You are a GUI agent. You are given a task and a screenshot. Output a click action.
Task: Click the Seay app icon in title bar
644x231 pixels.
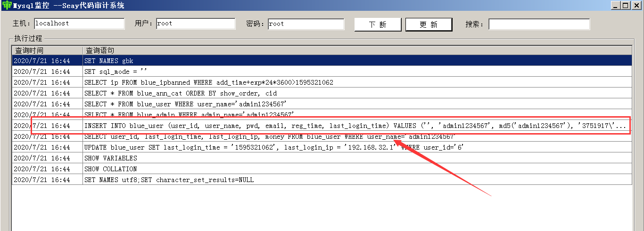pyautogui.click(x=6, y=5)
